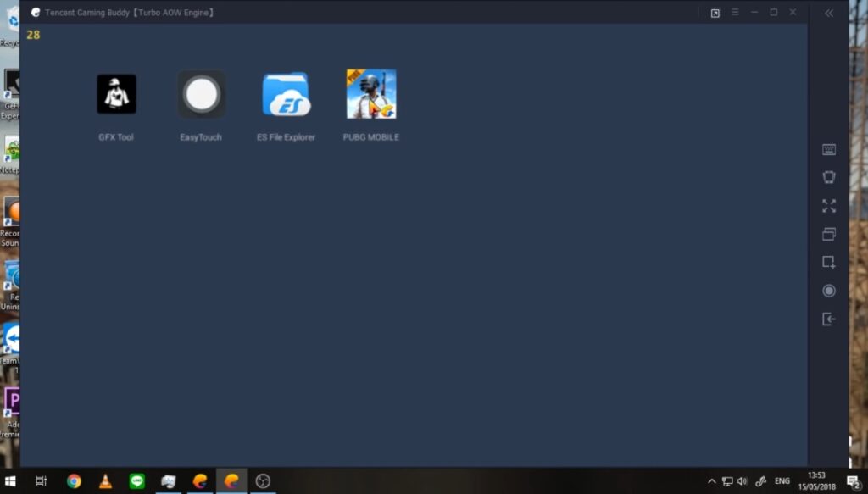Open ES File Explorer
Image resolution: width=868 pixels, height=494 pixels.
click(x=286, y=94)
